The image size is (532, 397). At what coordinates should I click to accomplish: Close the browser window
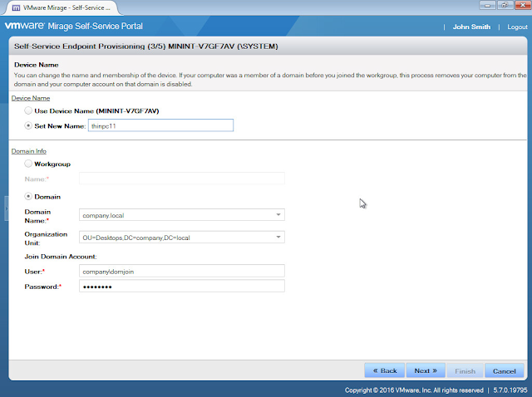523,5
